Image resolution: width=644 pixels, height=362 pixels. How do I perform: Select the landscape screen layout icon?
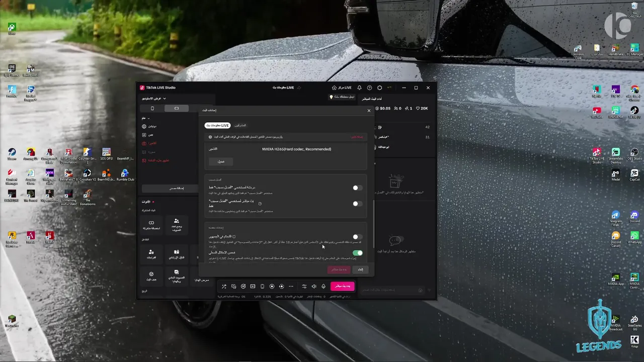point(177,108)
